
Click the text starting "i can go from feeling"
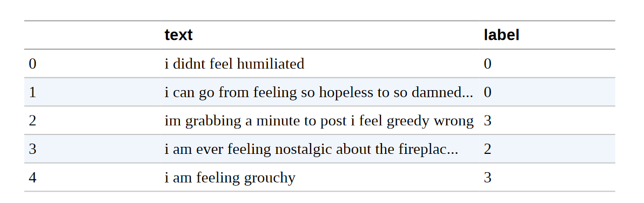pos(319,93)
